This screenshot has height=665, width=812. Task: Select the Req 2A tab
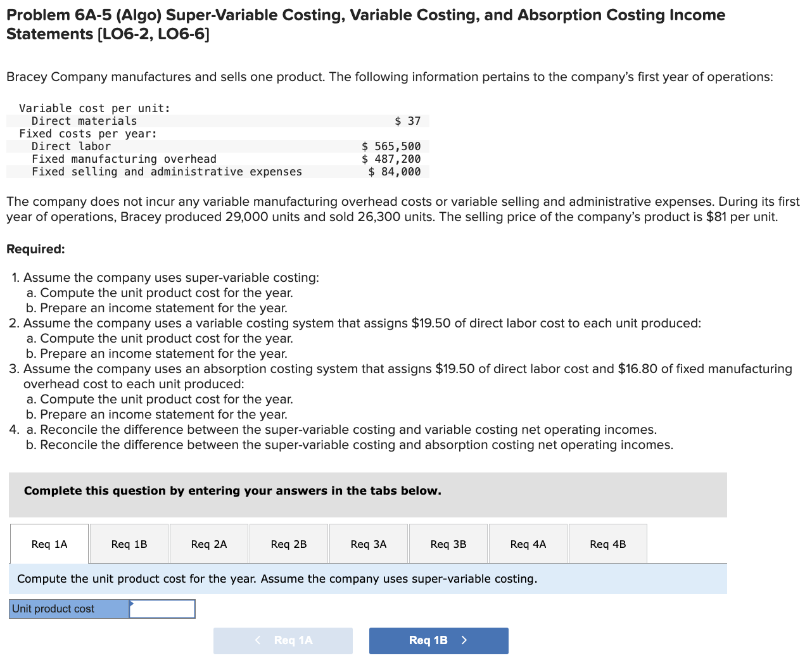(x=208, y=543)
